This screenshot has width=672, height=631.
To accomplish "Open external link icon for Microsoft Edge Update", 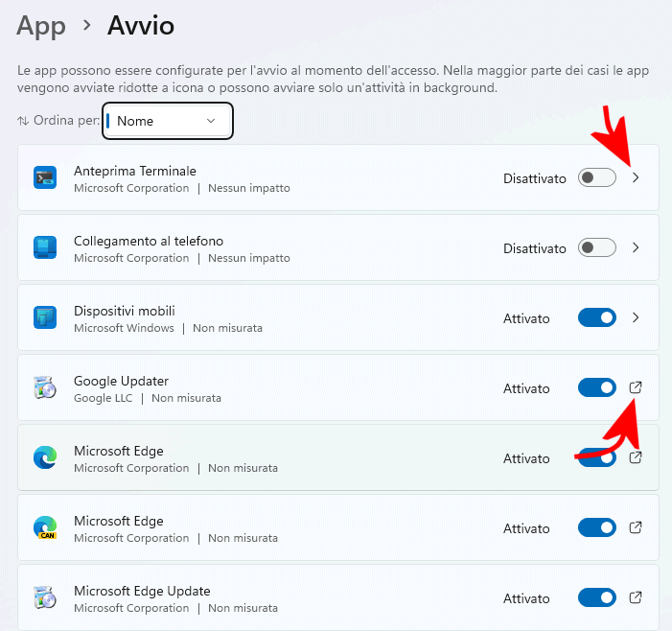I will (x=636, y=597).
